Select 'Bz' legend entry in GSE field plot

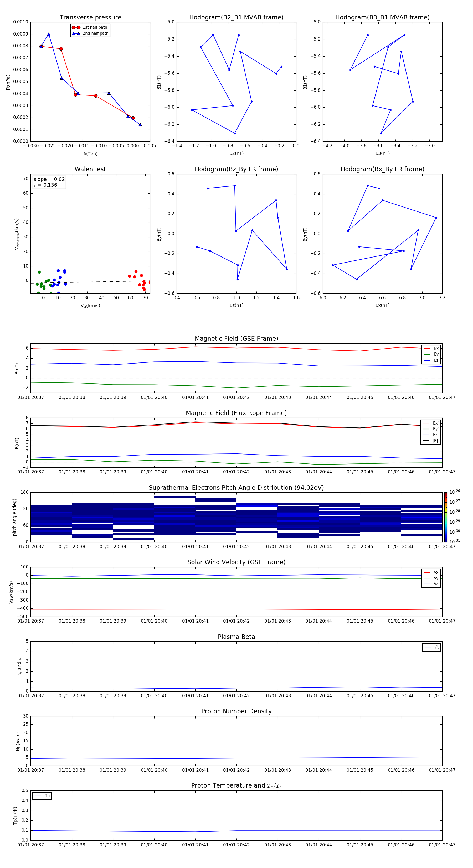431,360
